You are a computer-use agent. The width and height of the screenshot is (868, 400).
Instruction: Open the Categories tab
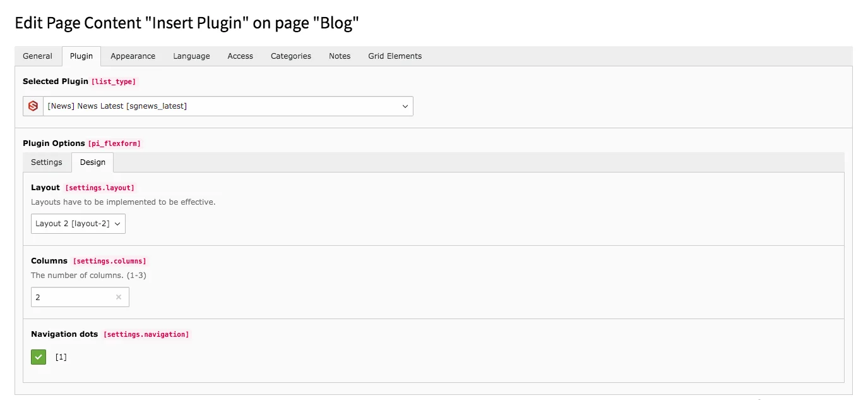[x=290, y=56]
